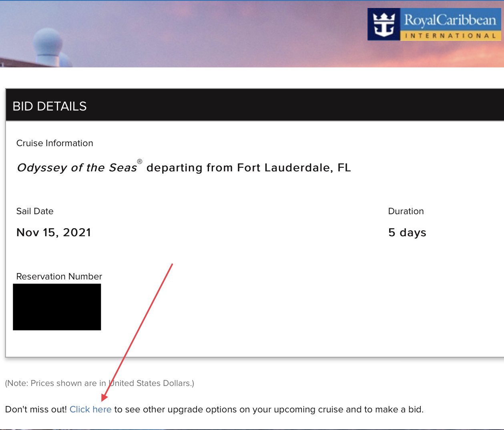
Task: Click the BID DETAILS header bar
Action: (x=255, y=105)
